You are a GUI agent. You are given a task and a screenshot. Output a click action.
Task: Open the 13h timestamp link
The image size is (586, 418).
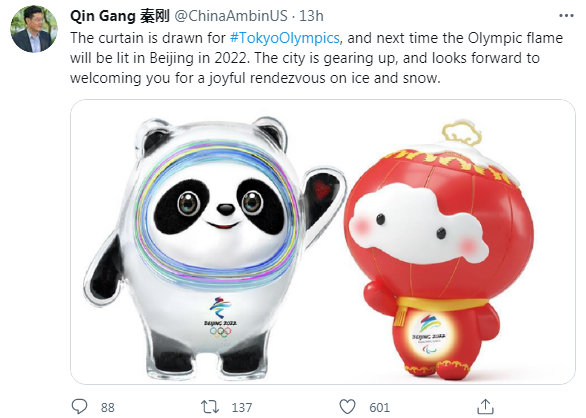(x=311, y=16)
